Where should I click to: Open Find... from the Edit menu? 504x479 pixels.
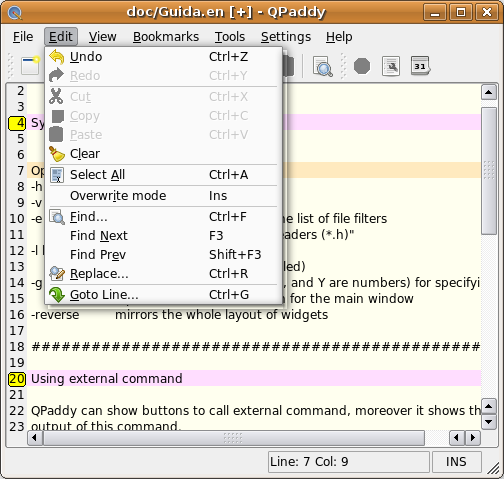(x=163, y=217)
